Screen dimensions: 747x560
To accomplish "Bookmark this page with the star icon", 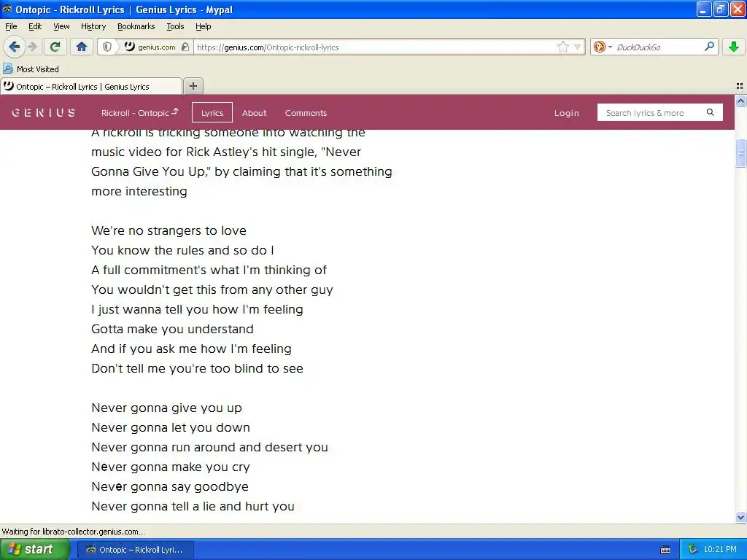I will pos(562,47).
